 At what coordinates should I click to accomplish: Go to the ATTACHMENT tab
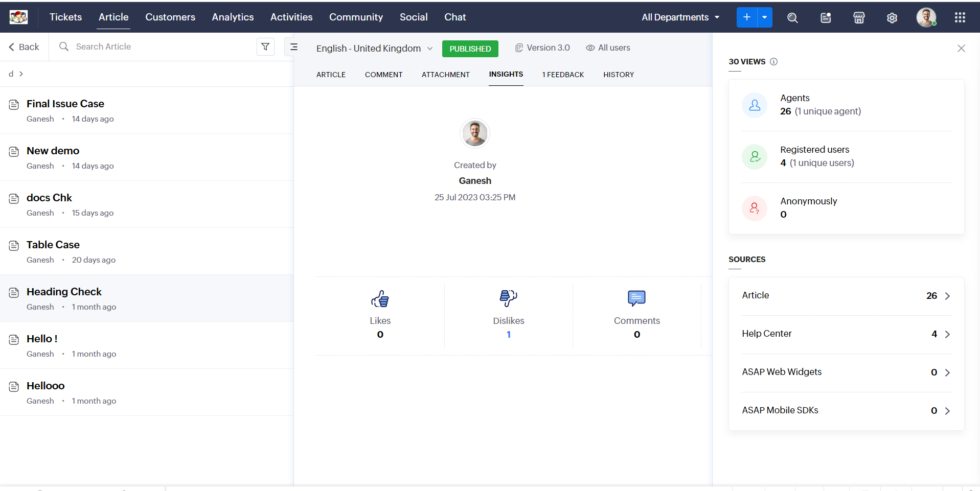pos(445,75)
